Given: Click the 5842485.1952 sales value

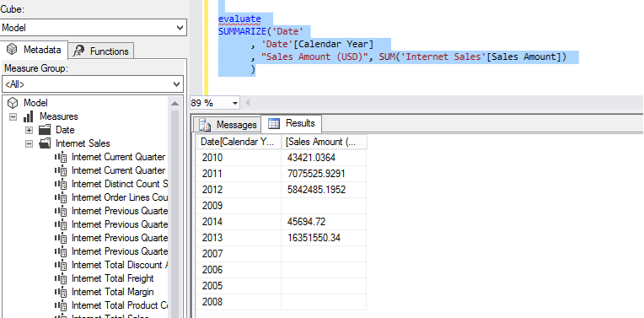Looking at the screenshot, I should (x=316, y=190).
